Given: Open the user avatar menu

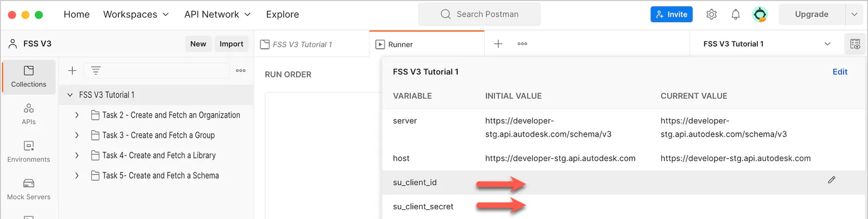Looking at the screenshot, I should tap(760, 15).
